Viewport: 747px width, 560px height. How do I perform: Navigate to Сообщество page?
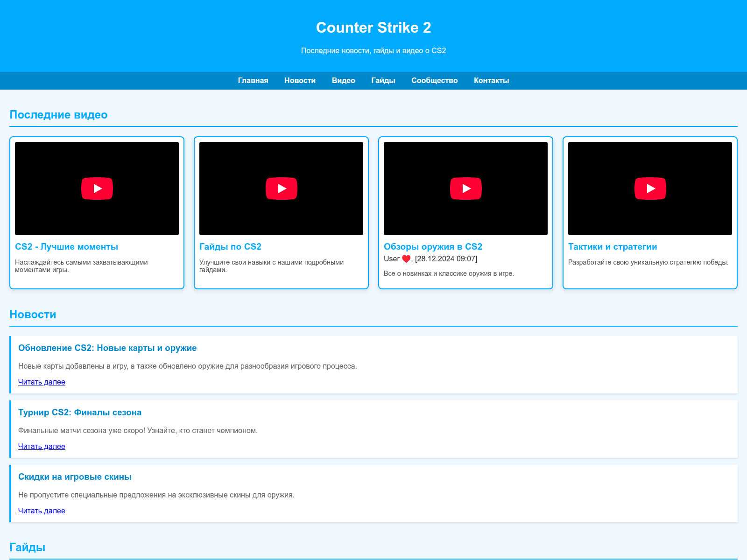pyautogui.click(x=435, y=81)
